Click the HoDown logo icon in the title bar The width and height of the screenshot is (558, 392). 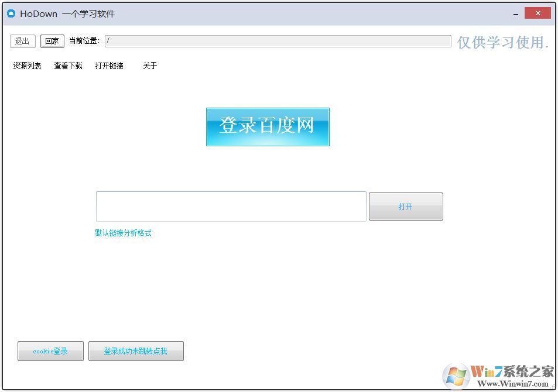pos(11,13)
